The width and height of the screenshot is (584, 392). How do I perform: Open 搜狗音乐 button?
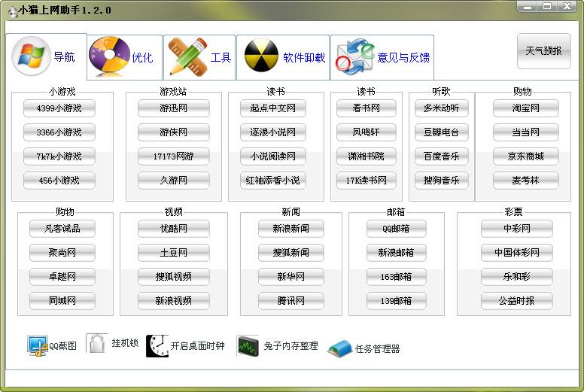pyautogui.click(x=442, y=181)
